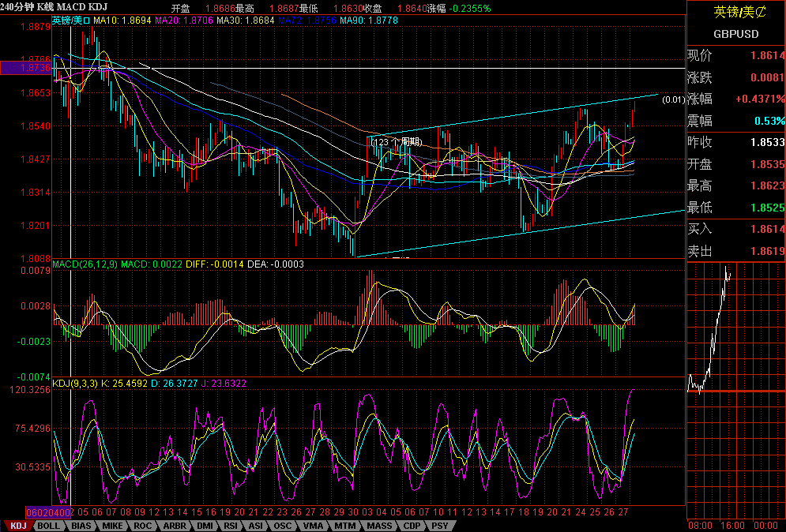Click the MA72: 1.8756 legend label
786x532 pixels.
307,21
